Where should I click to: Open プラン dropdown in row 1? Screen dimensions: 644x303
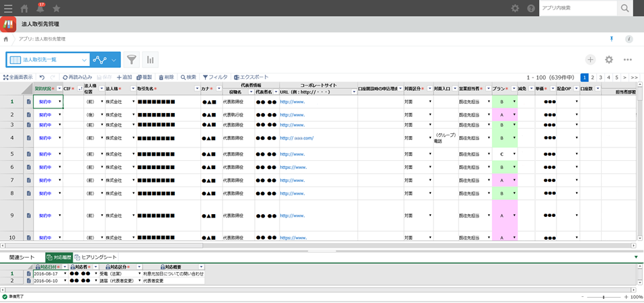coord(514,102)
